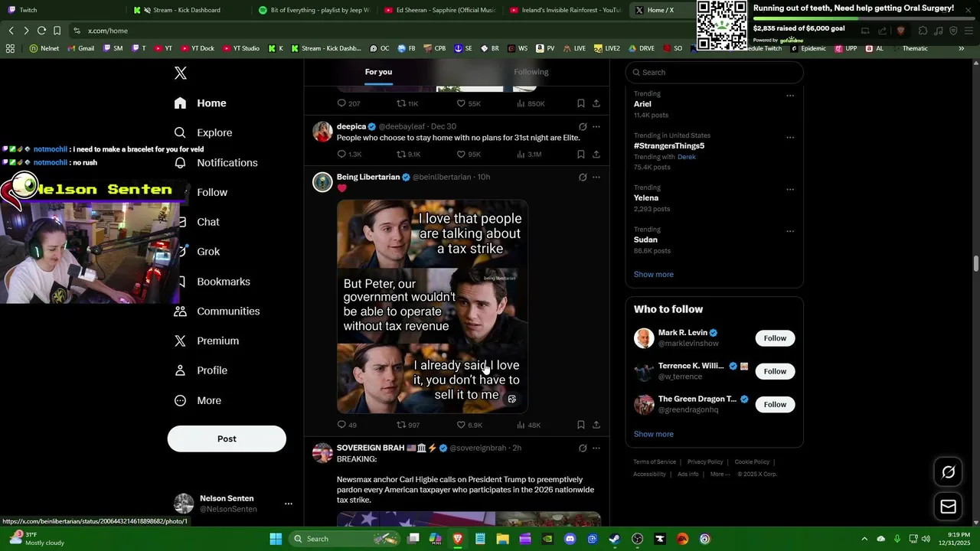The image size is (980, 551).
Task: Share the Being Libertarian post
Action: point(596,425)
